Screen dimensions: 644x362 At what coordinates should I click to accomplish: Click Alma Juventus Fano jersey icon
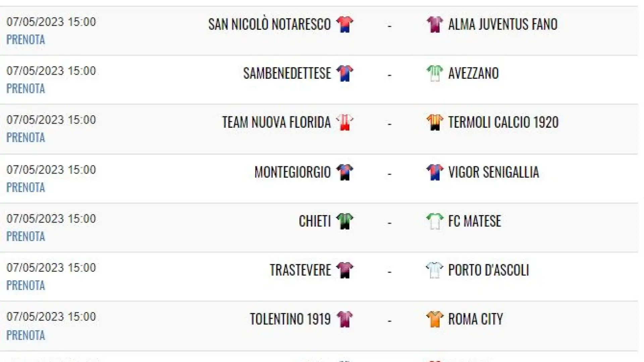(x=434, y=24)
